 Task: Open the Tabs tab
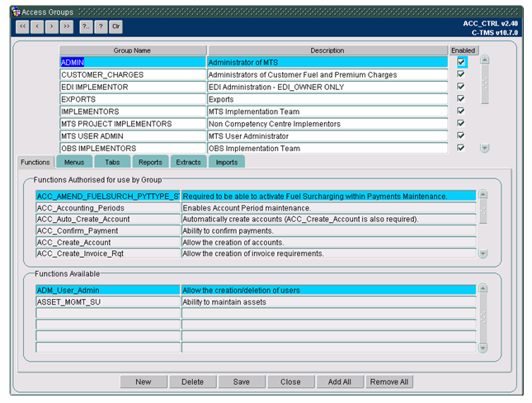pos(112,162)
